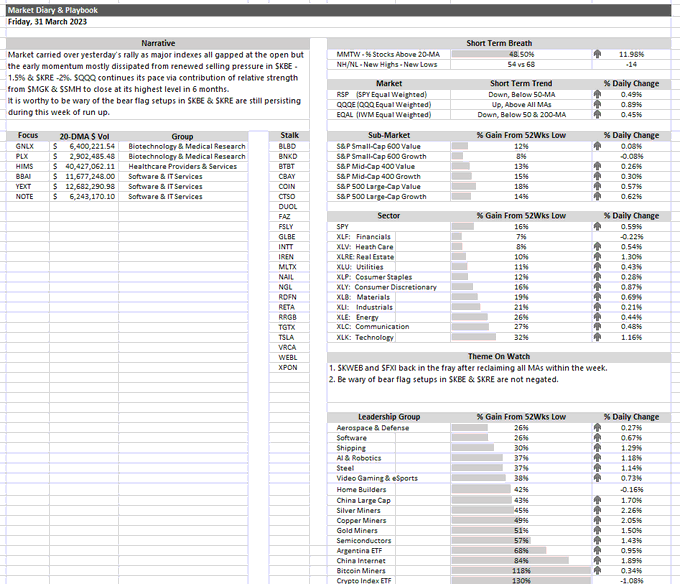Click up arrow for Copper Miners
Screen dimensions: 680x584
pyautogui.click(x=597, y=520)
